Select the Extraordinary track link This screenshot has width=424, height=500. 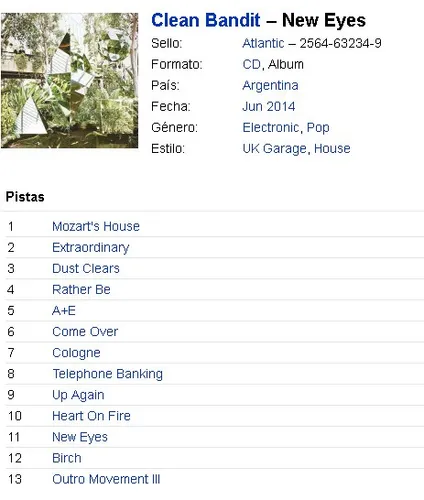(x=91, y=247)
